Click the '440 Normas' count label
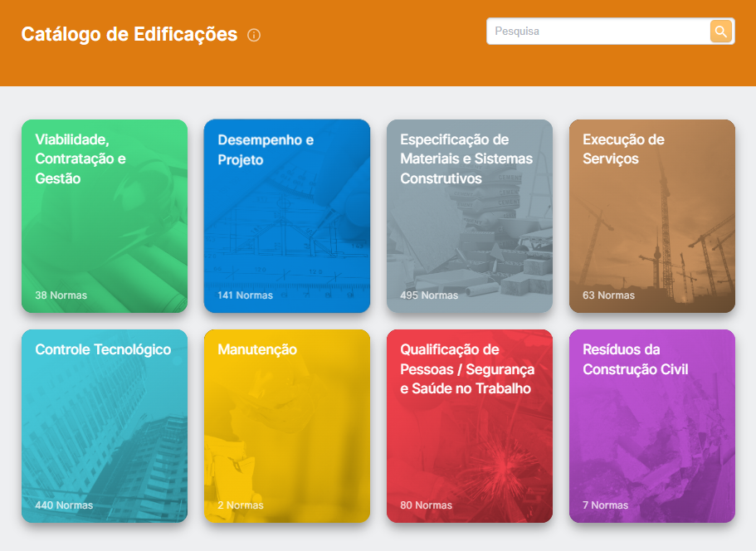This screenshot has height=551, width=756. [x=64, y=505]
